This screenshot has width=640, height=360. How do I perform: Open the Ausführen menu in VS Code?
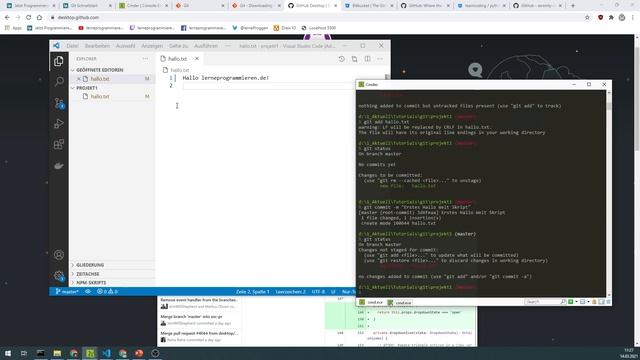[x=206, y=46]
